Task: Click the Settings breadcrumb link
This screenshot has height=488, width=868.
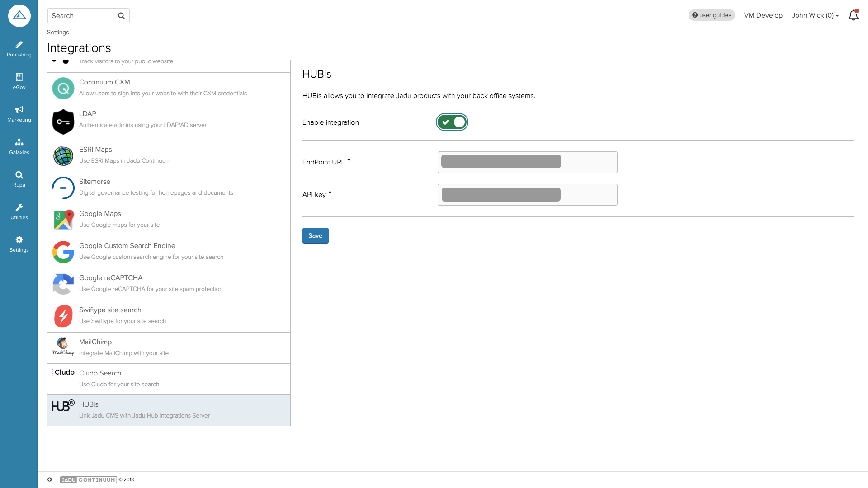Action: tap(58, 33)
